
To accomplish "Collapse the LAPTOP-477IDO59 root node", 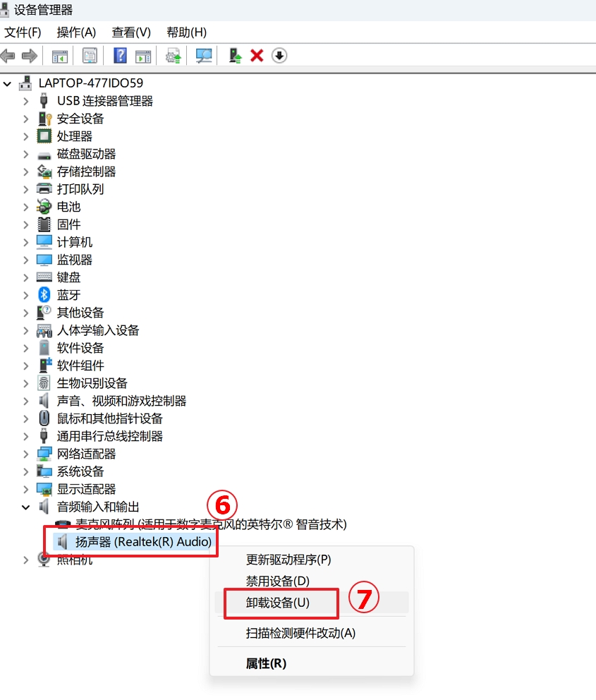I will 7,83.
